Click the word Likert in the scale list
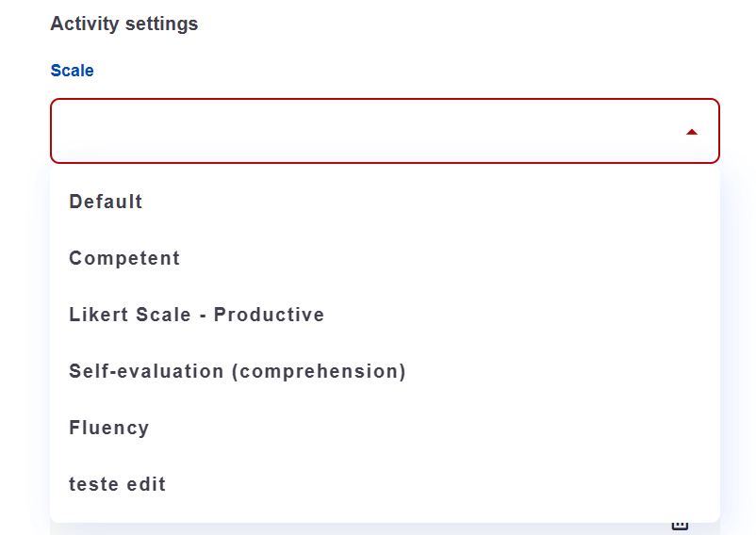Image resolution: width=756 pixels, height=535 pixels. [100, 315]
